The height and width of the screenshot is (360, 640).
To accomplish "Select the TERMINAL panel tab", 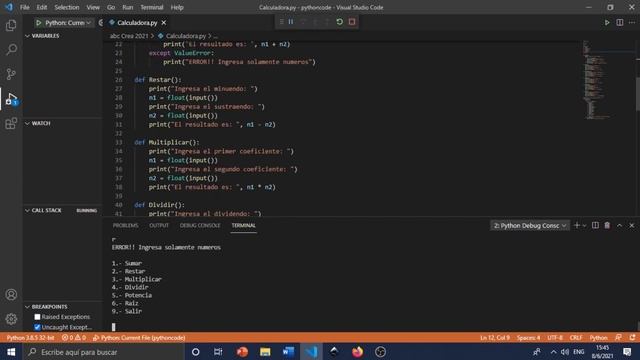I will [244, 225].
